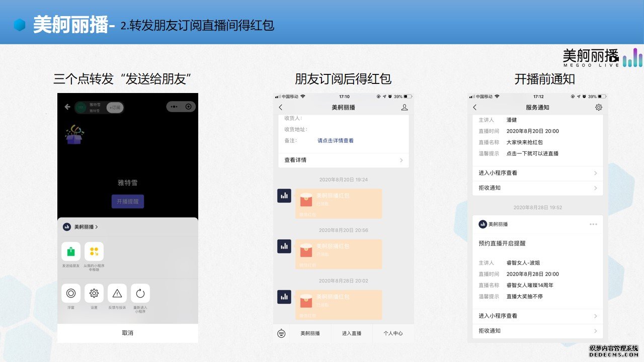Open the red packet sent at 2020年8月20日 19:24
Image resolution: width=644 pixels, height=362 pixels.
(339, 203)
